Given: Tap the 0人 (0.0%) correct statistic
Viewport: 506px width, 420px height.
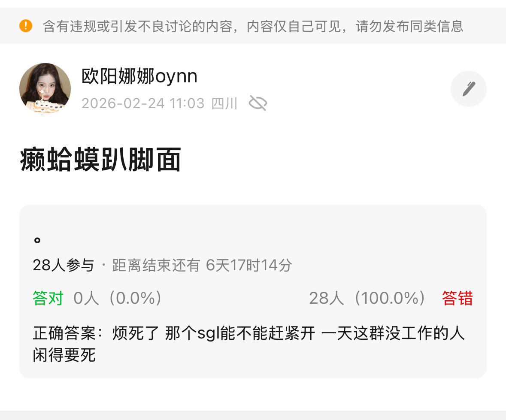Looking at the screenshot, I should pos(118,298).
